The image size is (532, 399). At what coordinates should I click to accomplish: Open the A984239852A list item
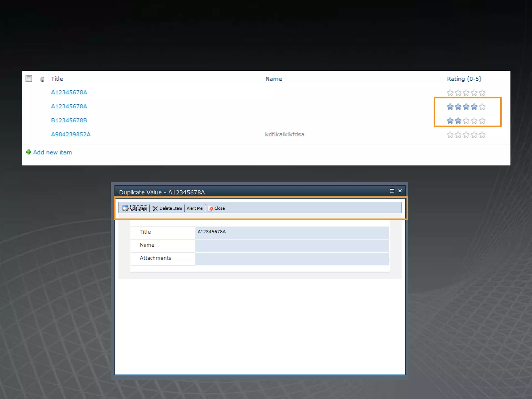point(71,135)
